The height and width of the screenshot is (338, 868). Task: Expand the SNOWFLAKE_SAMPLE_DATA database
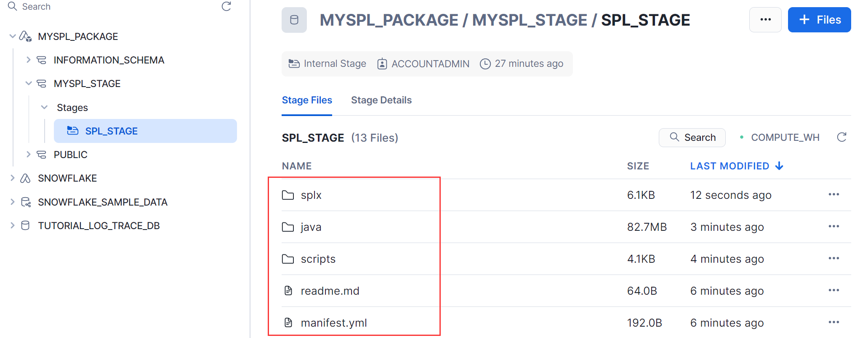(13, 202)
